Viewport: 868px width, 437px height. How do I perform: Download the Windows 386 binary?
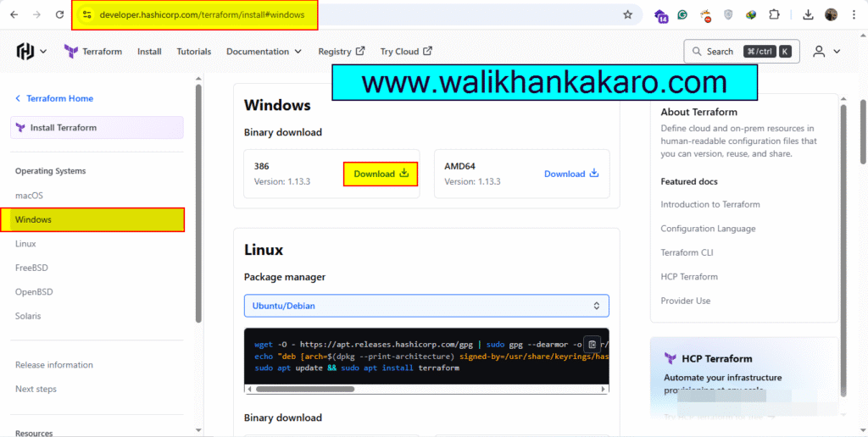tap(381, 174)
